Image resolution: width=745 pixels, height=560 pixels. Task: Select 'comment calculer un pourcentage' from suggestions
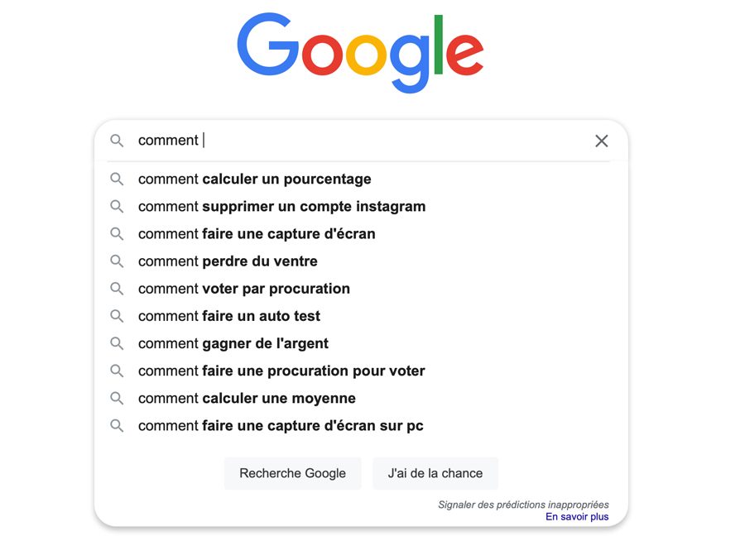(254, 179)
